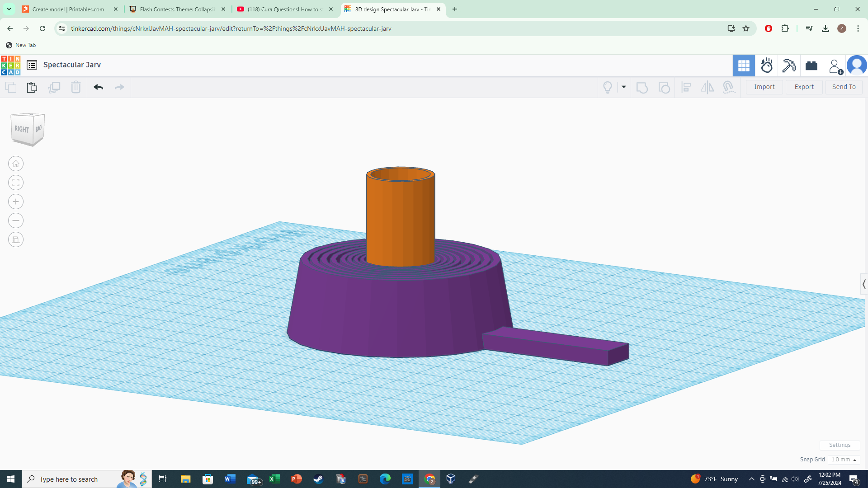Open the workplane Settings button
Image resolution: width=868 pixels, height=488 pixels.
pos(840,445)
